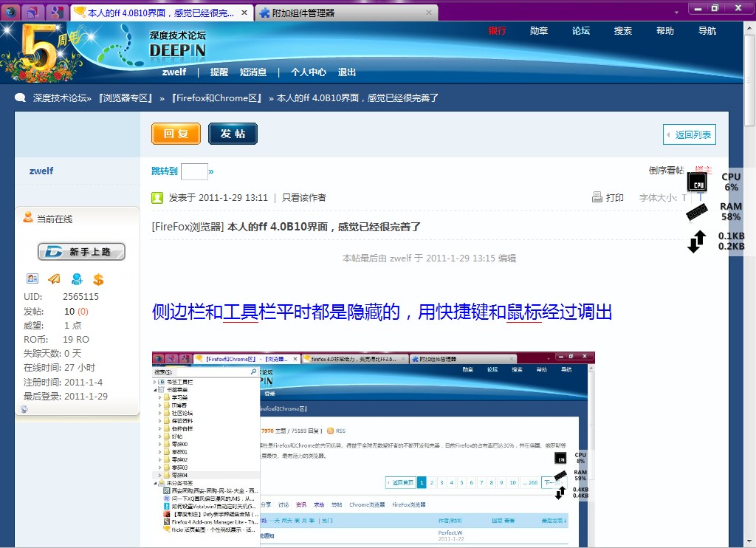Send message via paper plane icon
Screen dimensions: 756x548
[54, 278]
